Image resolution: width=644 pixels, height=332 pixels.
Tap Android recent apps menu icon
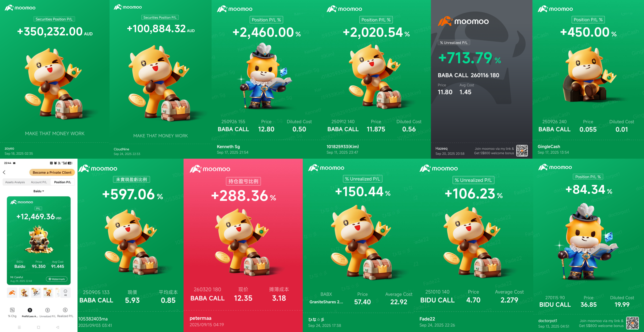pyautogui.click(x=19, y=327)
